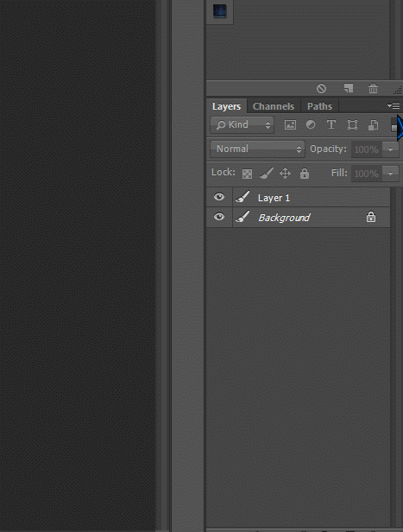Lock image pixels brush icon
This screenshot has height=532, width=403.
tap(266, 174)
